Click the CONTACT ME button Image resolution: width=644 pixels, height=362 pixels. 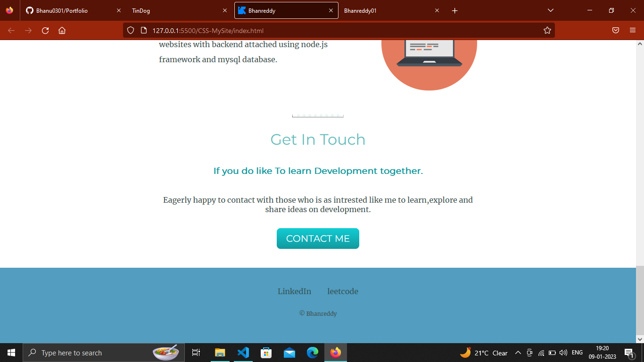pos(318,239)
